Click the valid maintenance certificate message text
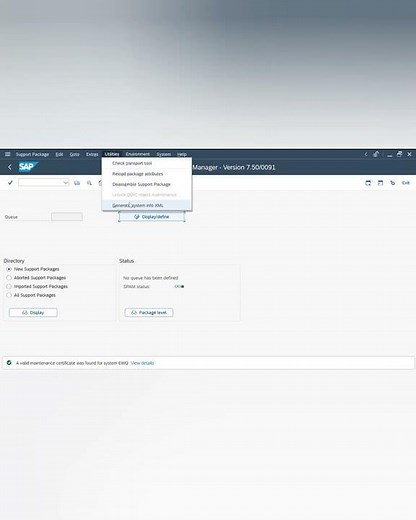 [72, 363]
